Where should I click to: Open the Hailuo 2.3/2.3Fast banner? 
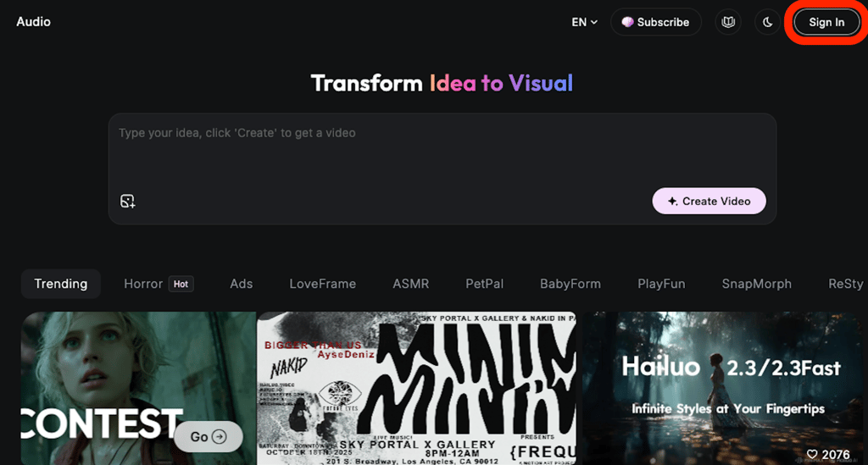pos(722,388)
